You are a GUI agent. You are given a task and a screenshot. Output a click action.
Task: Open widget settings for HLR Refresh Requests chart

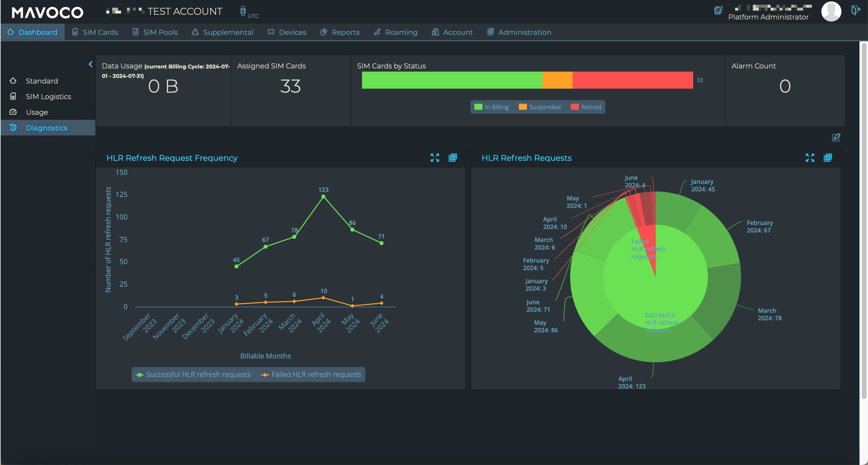coord(828,158)
